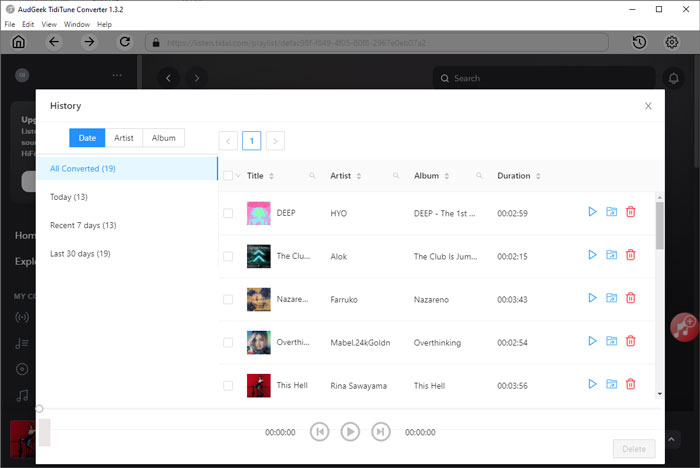The image size is (700, 468).
Task: Skip to previous track in player
Action: (320, 431)
